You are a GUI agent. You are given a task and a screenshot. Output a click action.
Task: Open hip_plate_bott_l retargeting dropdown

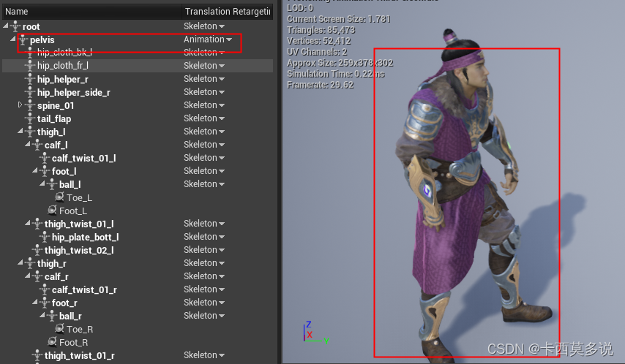pyautogui.click(x=204, y=237)
